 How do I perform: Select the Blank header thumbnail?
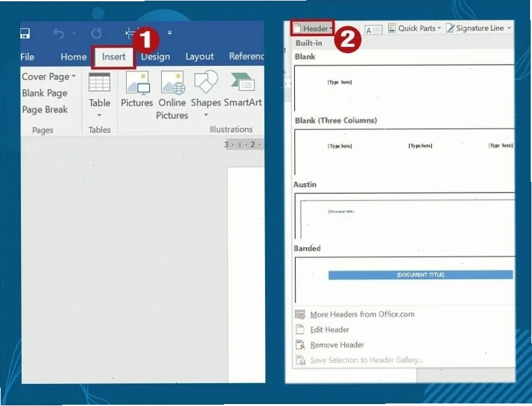tap(404, 87)
